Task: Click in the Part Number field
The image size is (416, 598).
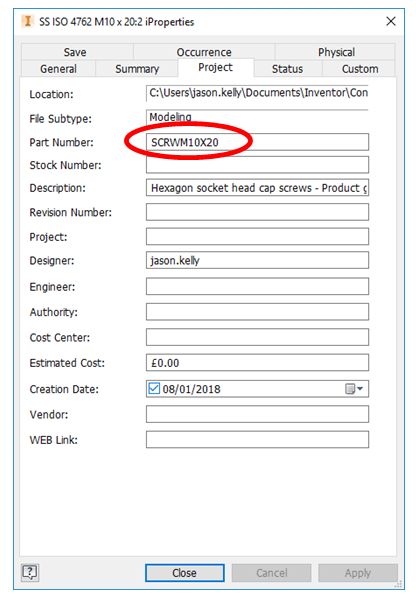Action: point(257,142)
